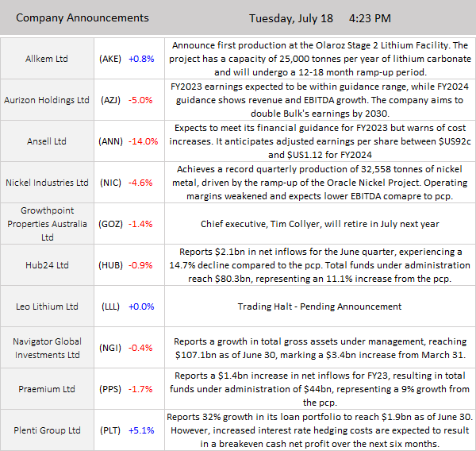The image size is (476, 451).
Task: Select the Hub24 Ltd company name
Action: [46, 265]
